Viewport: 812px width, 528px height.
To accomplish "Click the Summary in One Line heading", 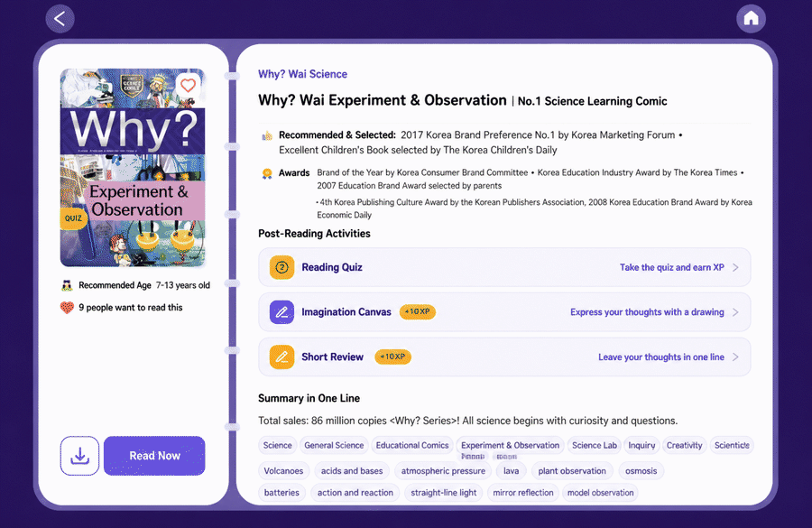I will coord(309,398).
